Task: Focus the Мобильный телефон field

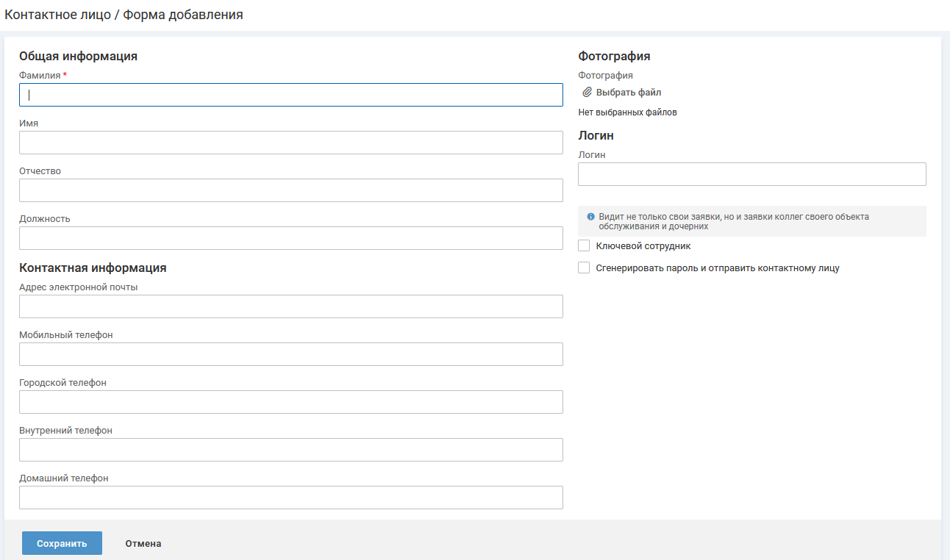Action: [291, 354]
